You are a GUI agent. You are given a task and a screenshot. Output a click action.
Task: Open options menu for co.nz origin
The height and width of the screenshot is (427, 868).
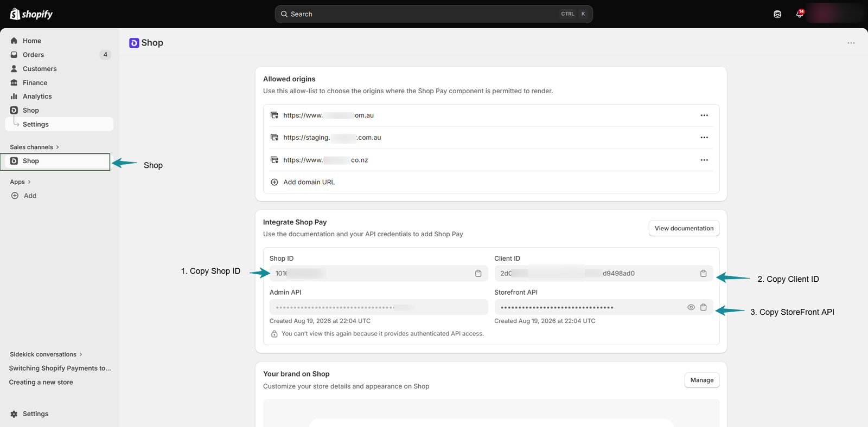pos(704,160)
